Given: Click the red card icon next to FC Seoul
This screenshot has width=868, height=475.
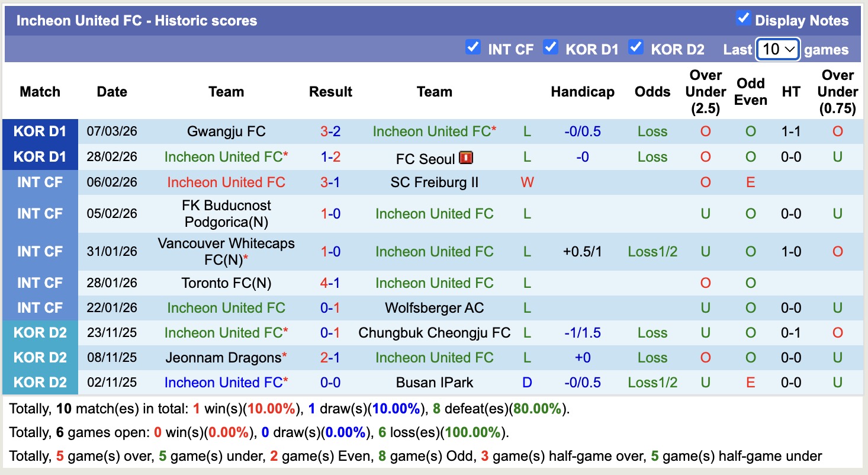Looking at the screenshot, I should [465, 158].
